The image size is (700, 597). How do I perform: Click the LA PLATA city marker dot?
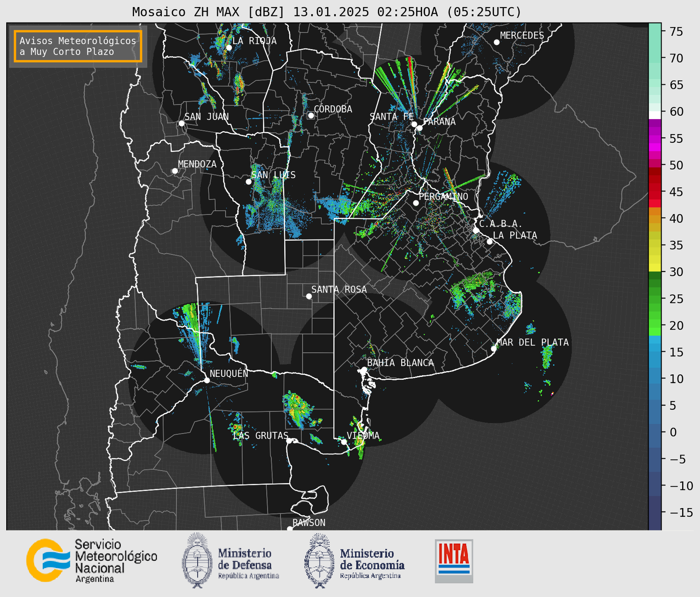point(490,242)
